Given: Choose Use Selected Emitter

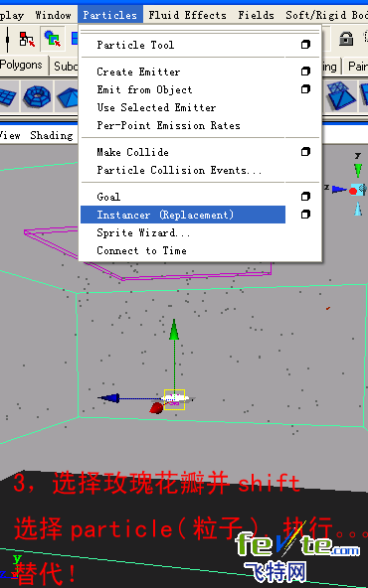Looking at the screenshot, I should click(x=156, y=107).
